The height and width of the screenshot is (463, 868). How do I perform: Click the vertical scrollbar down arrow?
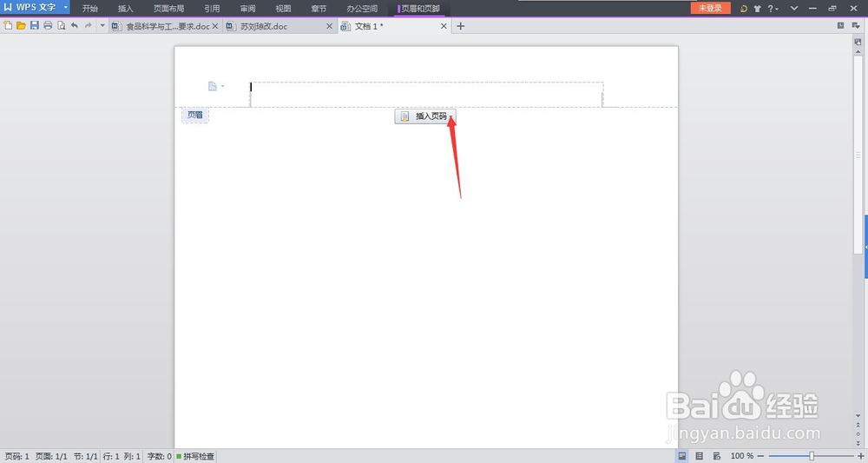pos(858,415)
